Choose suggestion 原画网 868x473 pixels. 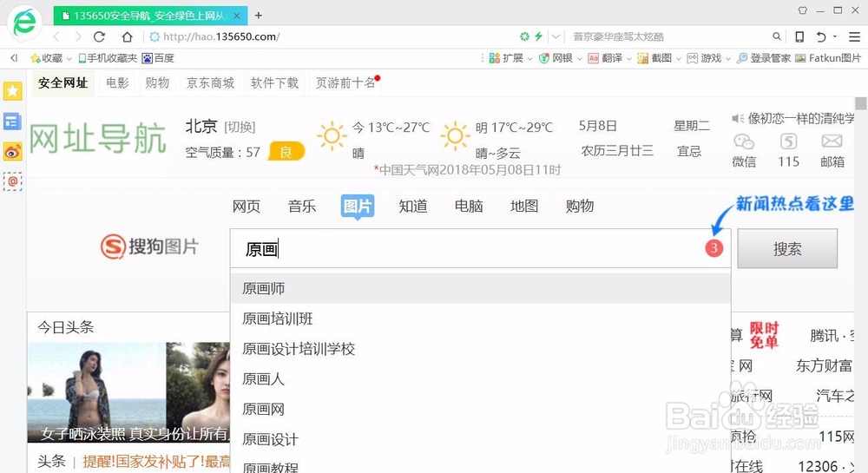pos(481,409)
